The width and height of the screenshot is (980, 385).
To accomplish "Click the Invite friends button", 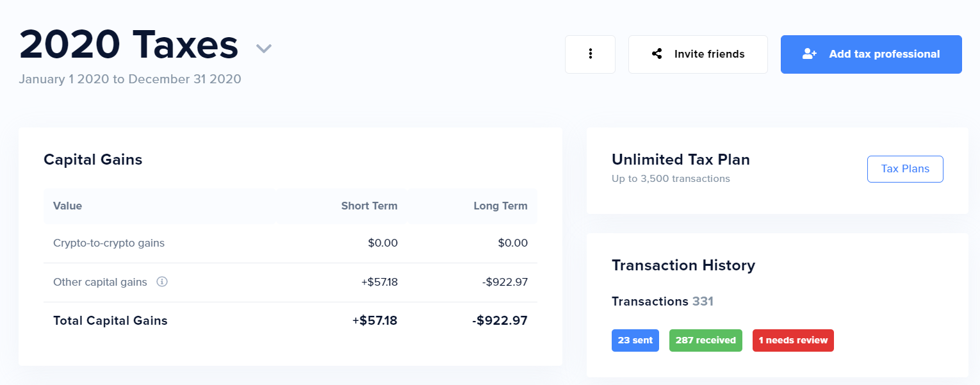I will [x=698, y=54].
